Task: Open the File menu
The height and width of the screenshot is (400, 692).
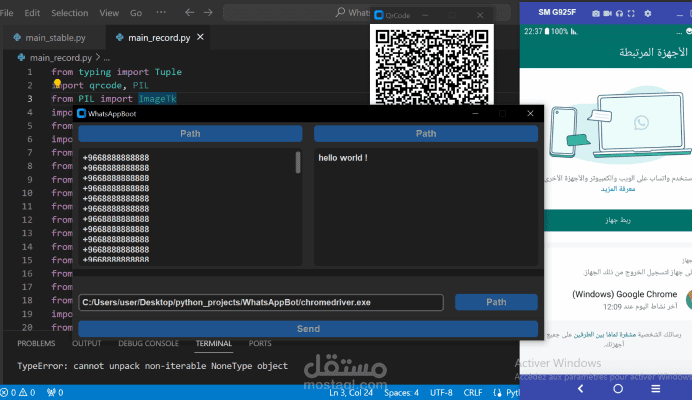Action: pos(7,13)
